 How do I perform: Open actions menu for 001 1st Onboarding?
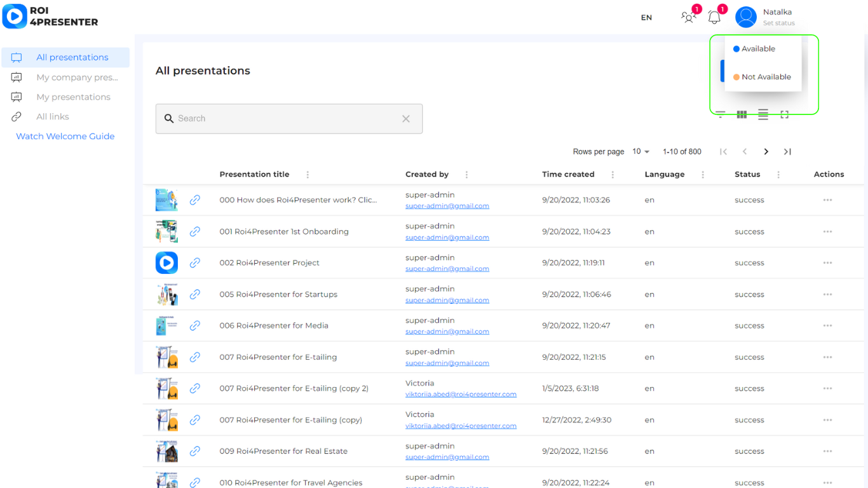827,231
